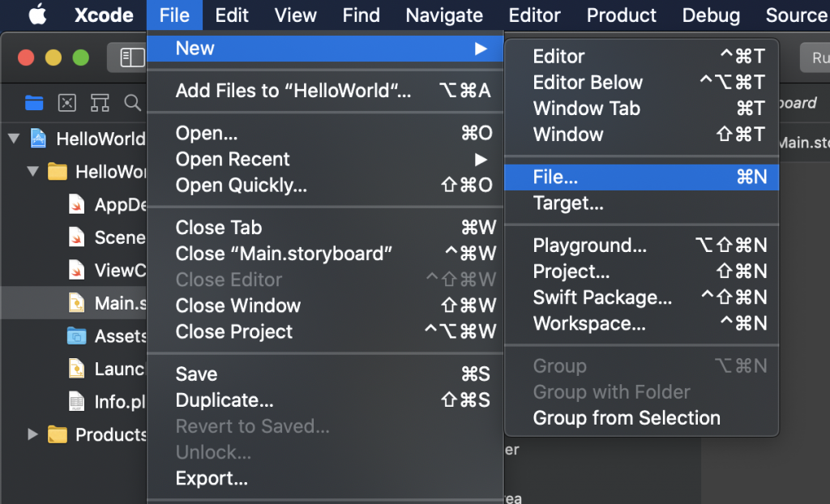Click Group from Selection
This screenshot has height=504, width=830.
click(x=627, y=418)
